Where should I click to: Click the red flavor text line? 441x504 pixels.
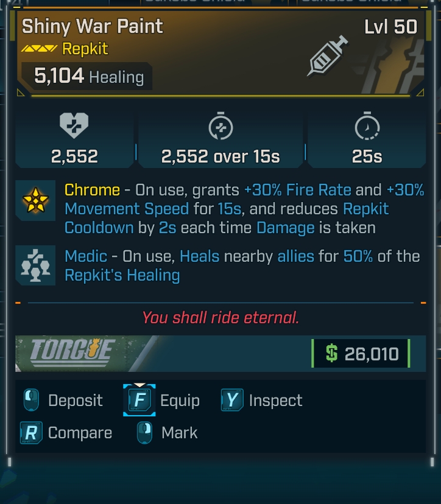click(x=220, y=317)
